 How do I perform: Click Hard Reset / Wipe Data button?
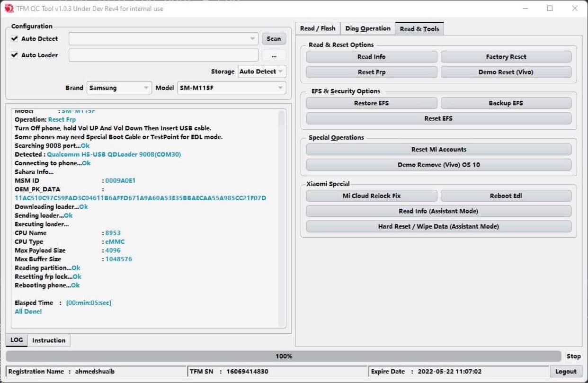point(438,226)
